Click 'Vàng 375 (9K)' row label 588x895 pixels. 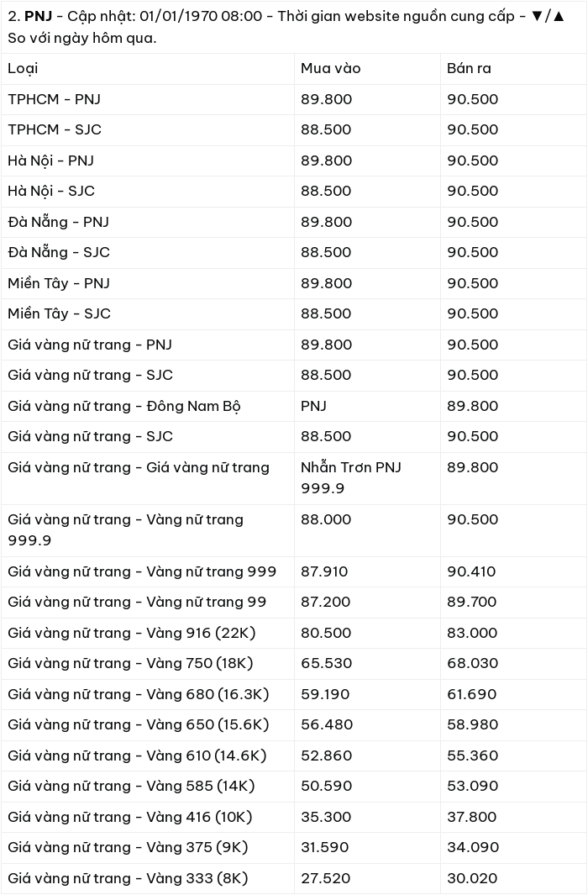tap(129, 848)
